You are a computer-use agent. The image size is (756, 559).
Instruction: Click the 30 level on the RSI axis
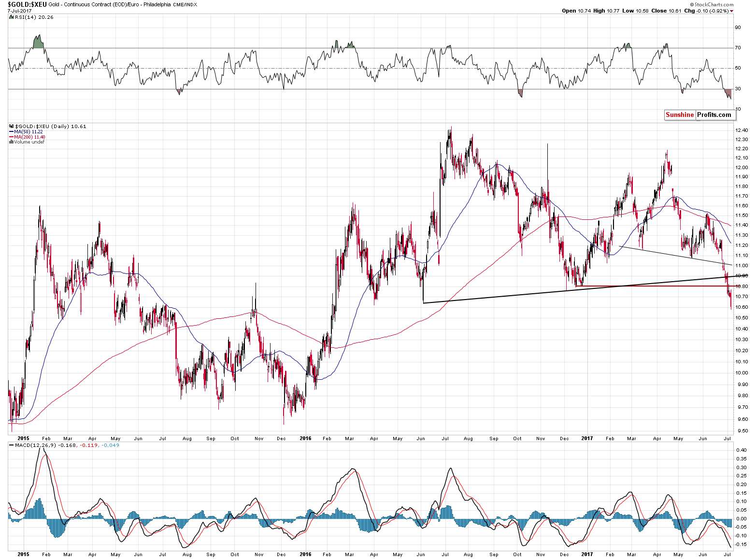click(738, 89)
